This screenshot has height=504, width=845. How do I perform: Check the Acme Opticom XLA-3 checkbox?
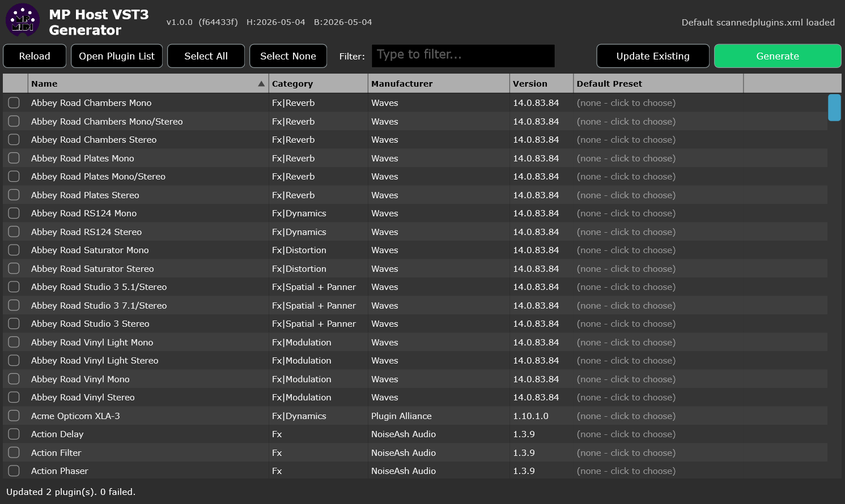(14, 416)
